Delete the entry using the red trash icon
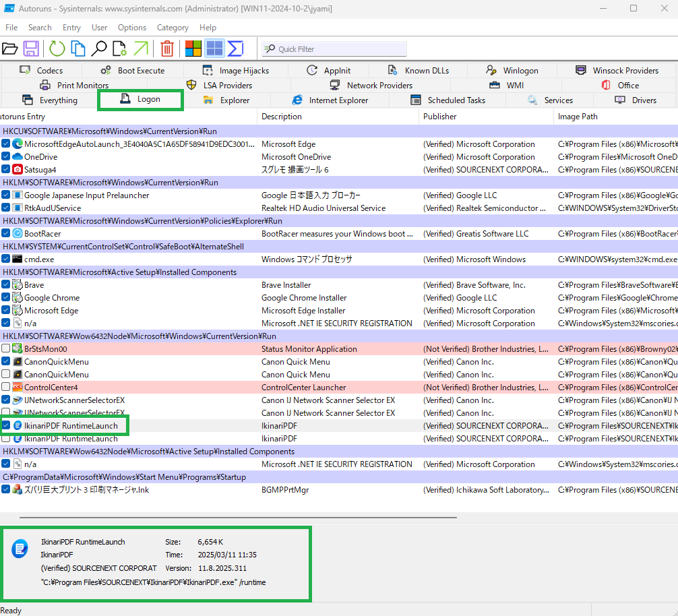The height and width of the screenshot is (616, 678). 167,49
